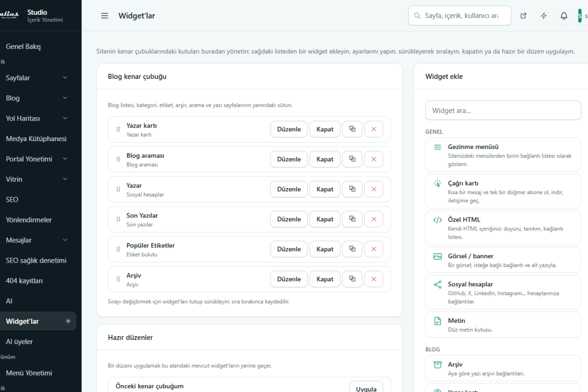The height and width of the screenshot is (392, 588).
Task: Focus the header search field
Action: pyautogui.click(x=460, y=16)
